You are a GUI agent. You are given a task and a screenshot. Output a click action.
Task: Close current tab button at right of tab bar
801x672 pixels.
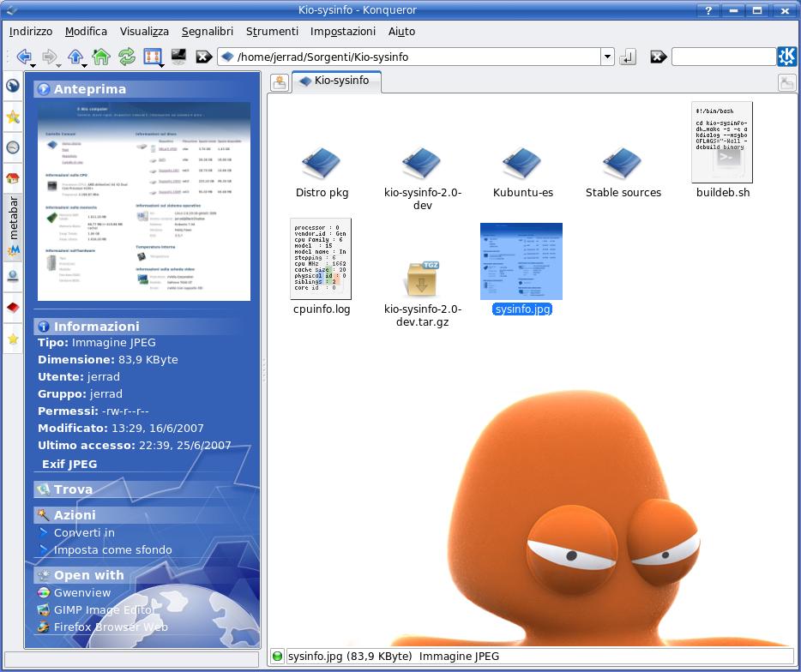(786, 82)
